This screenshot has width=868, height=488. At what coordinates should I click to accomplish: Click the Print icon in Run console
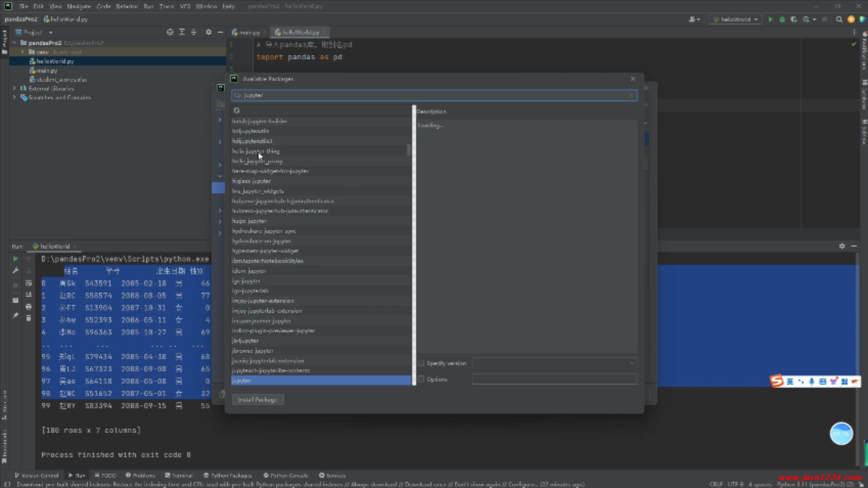click(28, 307)
